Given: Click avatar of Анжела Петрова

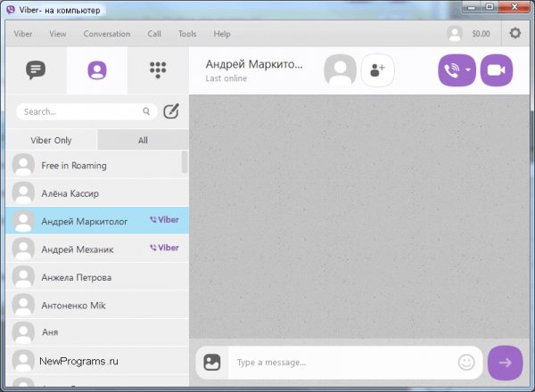Looking at the screenshot, I should pos(23,276).
